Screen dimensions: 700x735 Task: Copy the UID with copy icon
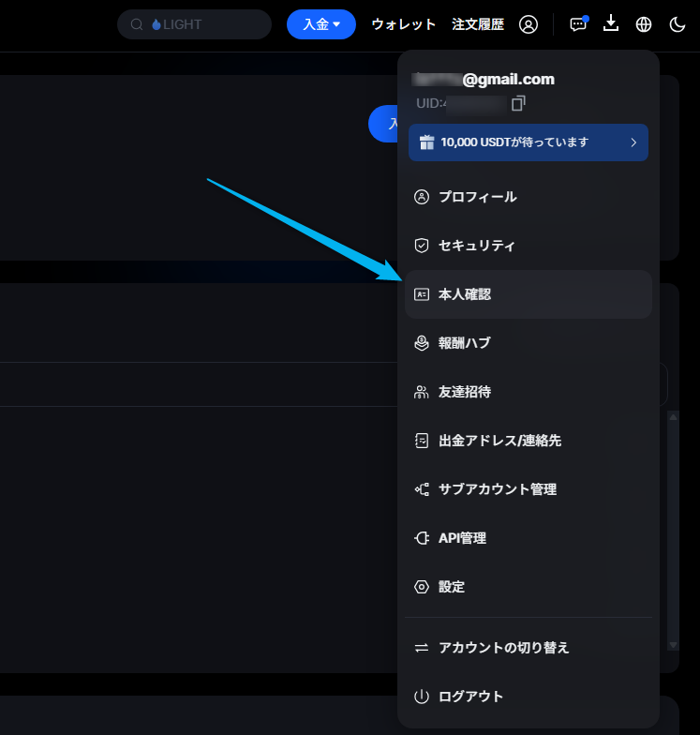pyautogui.click(x=518, y=103)
